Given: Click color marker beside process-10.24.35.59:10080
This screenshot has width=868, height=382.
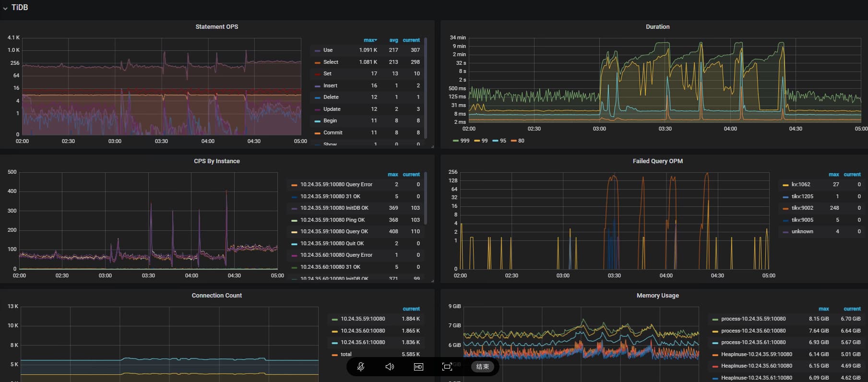Looking at the screenshot, I should (715, 319).
